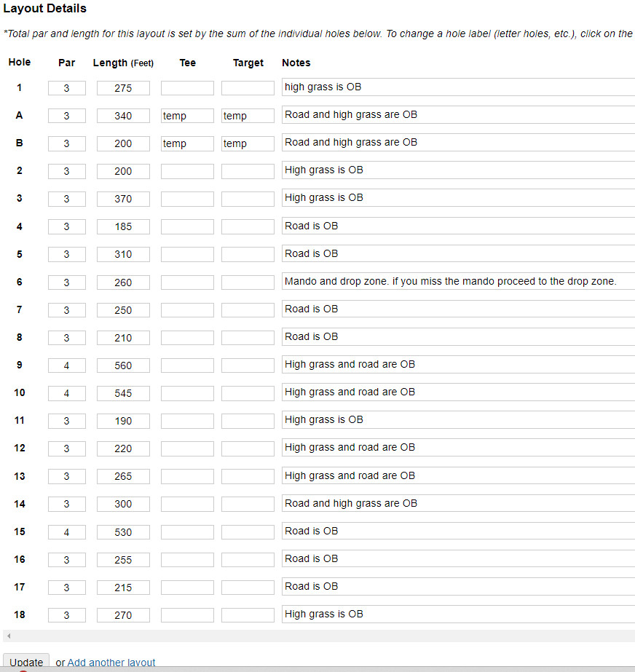Edit the Notes field for hole 1
635x672 pixels.
pyautogui.click(x=457, y=87)
